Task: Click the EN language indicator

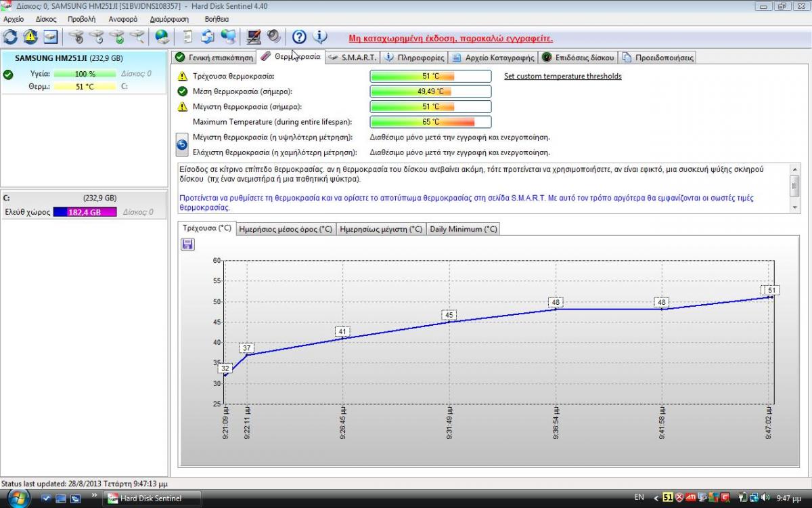Action: click(x=639, y=498)
